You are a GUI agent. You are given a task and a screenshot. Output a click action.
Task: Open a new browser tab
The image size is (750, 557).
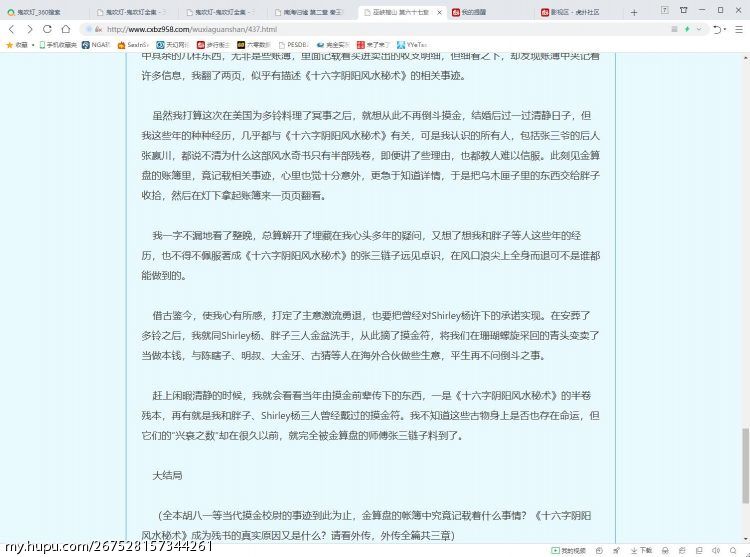coord(634,13)
